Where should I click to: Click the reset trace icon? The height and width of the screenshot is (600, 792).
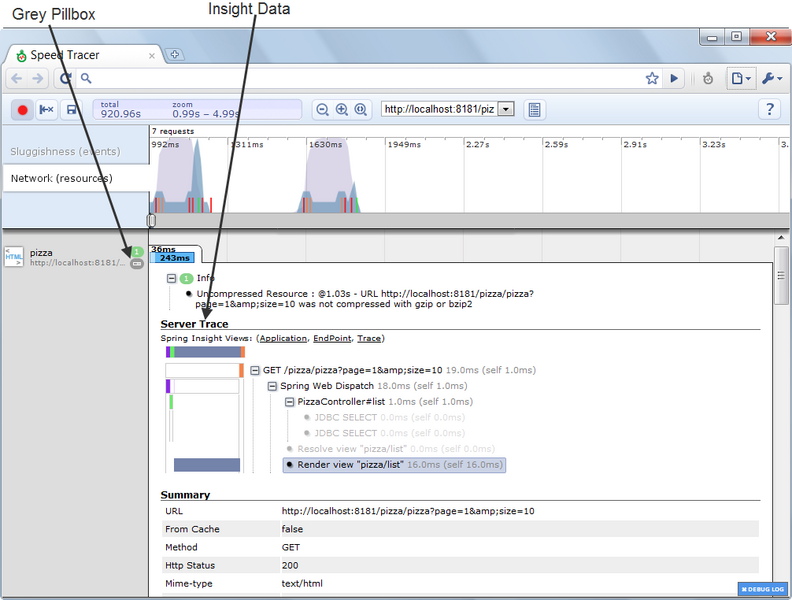click(46, 110)
